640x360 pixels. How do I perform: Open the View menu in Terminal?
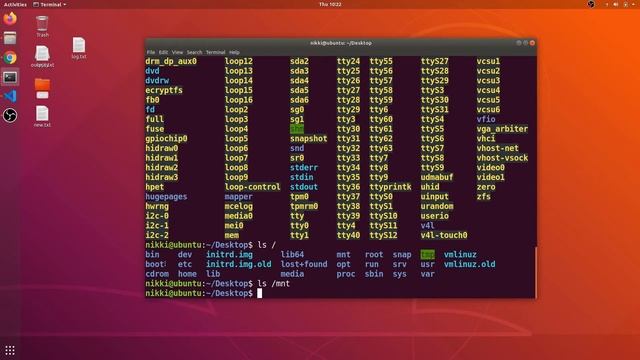coord(177,52)
